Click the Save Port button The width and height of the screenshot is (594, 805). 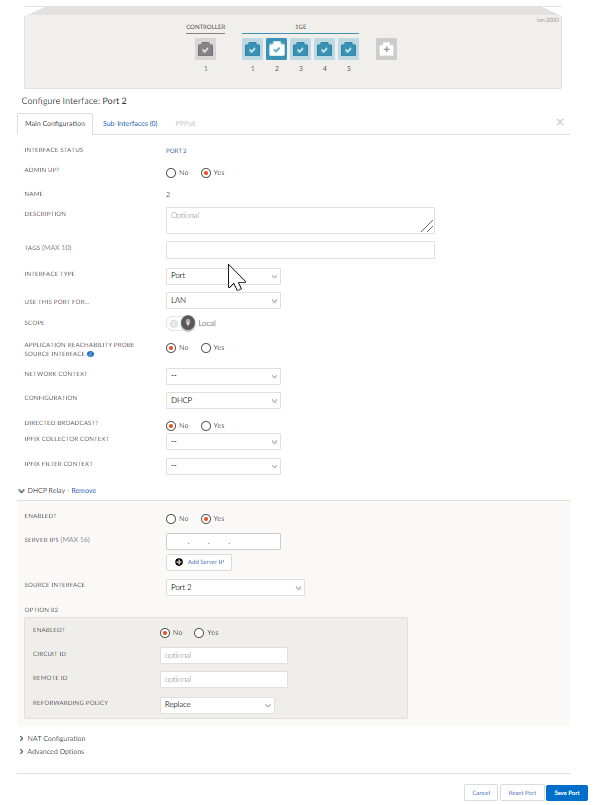click(x=566, y=792)
